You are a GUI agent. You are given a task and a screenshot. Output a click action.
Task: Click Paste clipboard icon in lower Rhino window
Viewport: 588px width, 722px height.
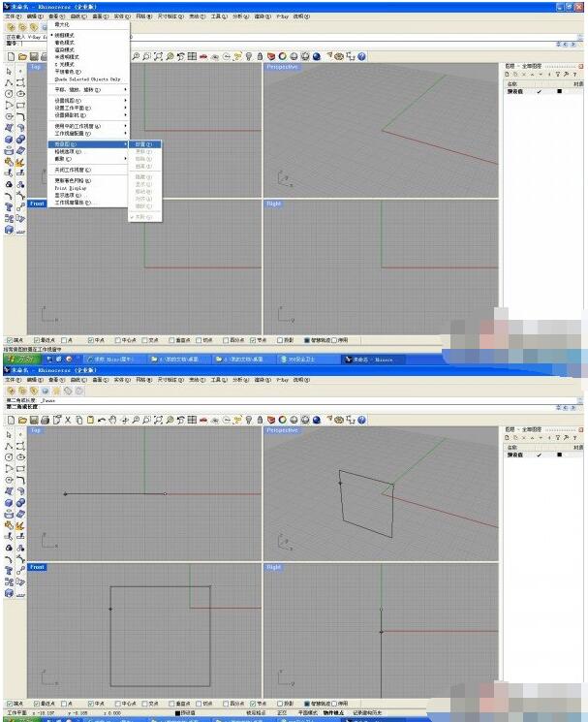pyautogui.click(x=90, y=420)
